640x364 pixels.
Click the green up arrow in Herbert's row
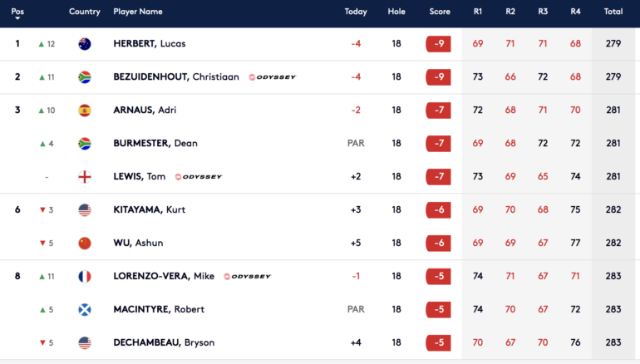pyautogui.click(x=41, y=44)
